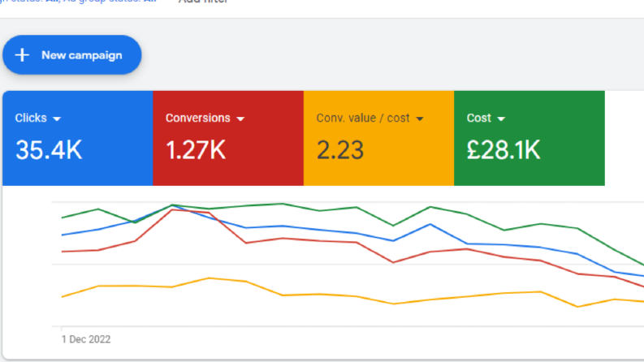The height and width of the screenshot is (362, 644).
Task: Select the £28.1K cost value
Action: (504, 150)
